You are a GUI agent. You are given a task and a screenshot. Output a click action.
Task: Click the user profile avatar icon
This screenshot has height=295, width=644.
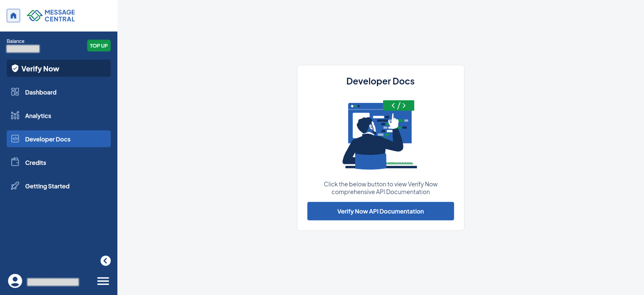coord(15,281)
